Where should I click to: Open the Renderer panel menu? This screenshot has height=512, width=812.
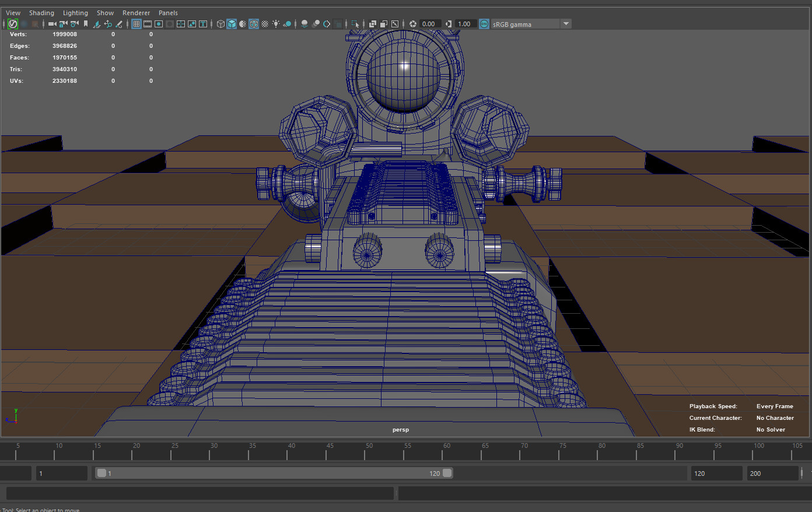point(136,13)
